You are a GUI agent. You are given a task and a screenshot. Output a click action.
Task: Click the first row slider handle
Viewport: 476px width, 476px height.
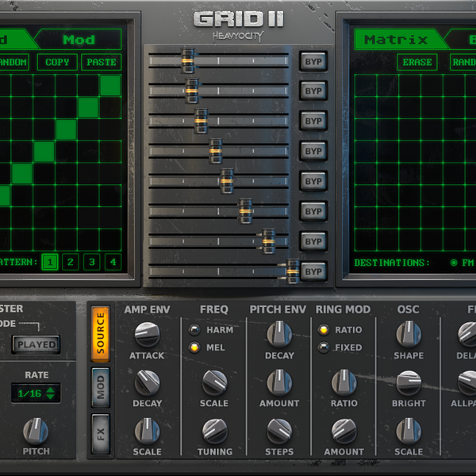(187, 60)
